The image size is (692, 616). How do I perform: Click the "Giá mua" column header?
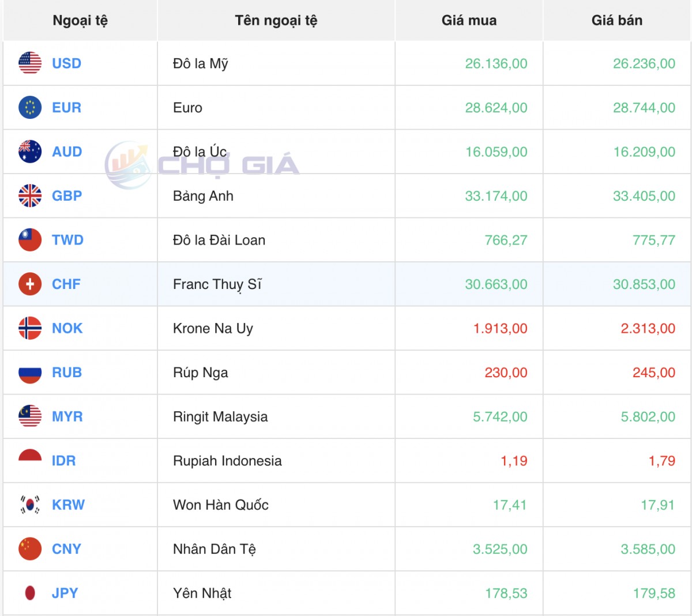click(469, 21)
